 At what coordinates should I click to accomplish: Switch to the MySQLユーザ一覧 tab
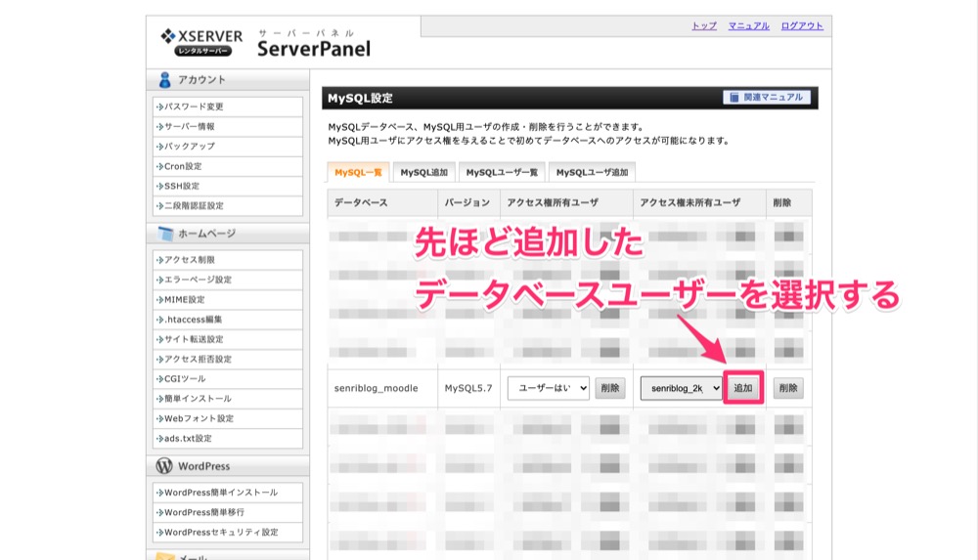(502, 172)
